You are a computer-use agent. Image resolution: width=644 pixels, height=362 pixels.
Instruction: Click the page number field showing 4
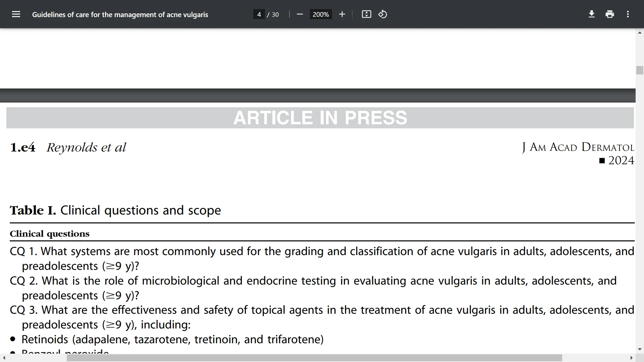pos(259,14)
